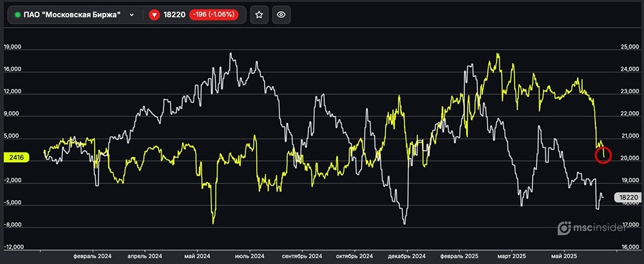Click the 19,000 right axis label
This screenshot has width=644, height=264.
[630, 180]
